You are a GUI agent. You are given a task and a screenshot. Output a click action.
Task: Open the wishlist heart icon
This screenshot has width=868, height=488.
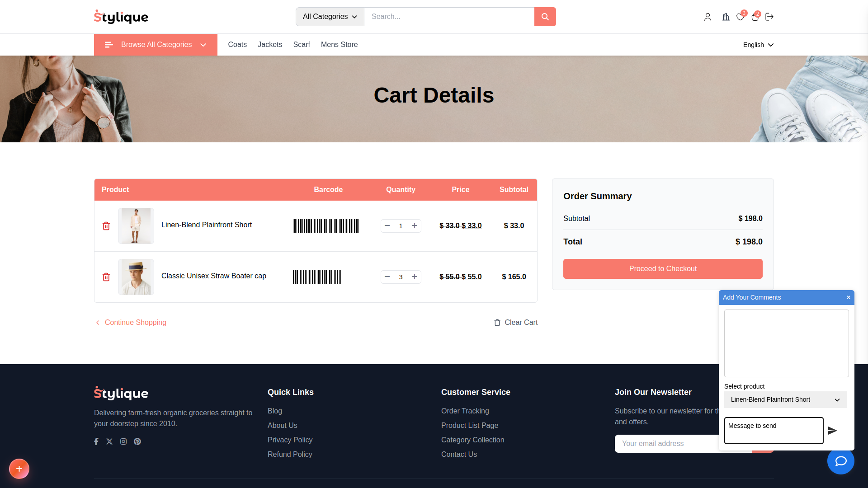point(740,17)
